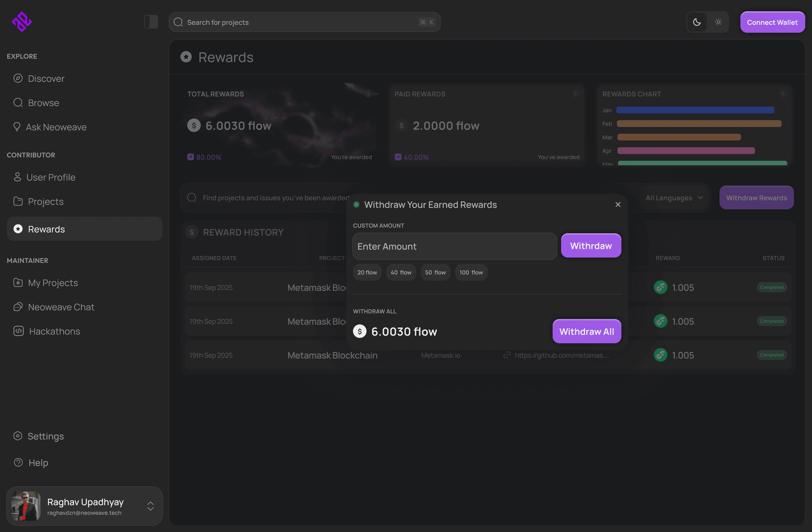The width and height of the screenshot is (812, 532).
Task: Click the January bar in Rewards Chart
Action: pos(695,110)
